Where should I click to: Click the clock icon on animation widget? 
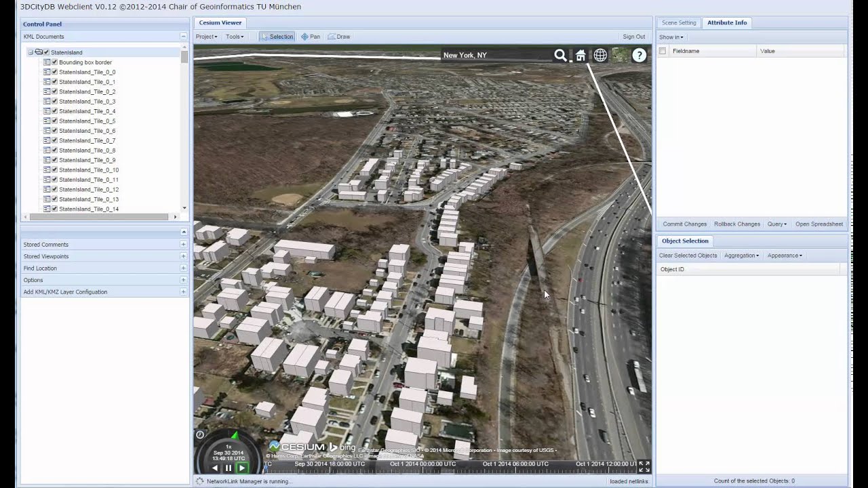pos(200,434)
